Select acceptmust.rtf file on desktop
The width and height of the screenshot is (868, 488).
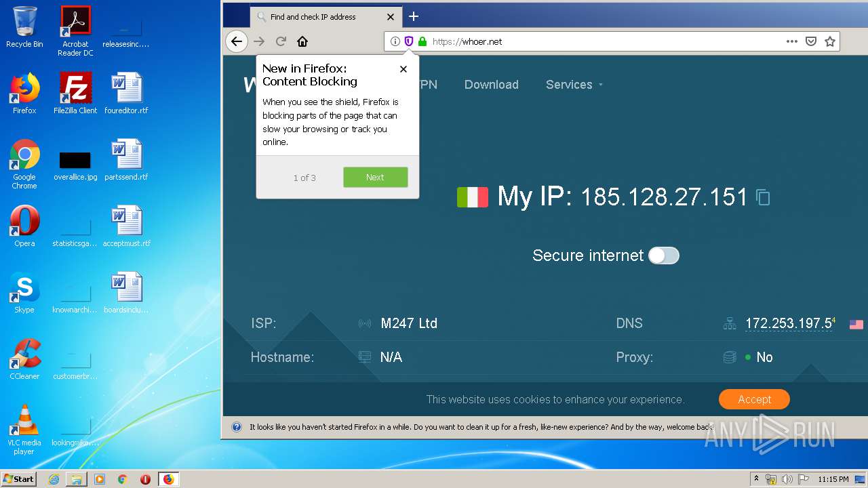point(126,226)
